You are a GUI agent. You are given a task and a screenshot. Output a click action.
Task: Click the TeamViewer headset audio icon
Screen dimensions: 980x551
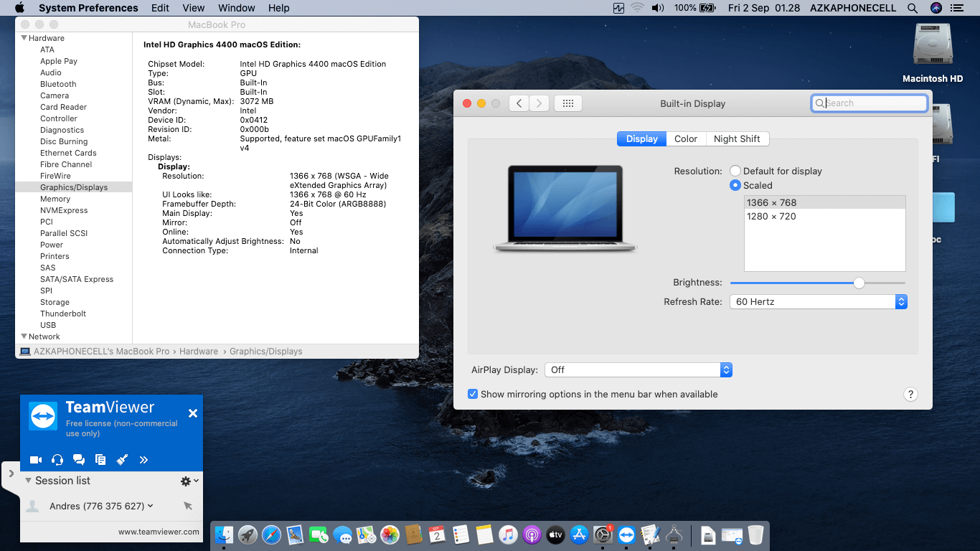[57, 460]
